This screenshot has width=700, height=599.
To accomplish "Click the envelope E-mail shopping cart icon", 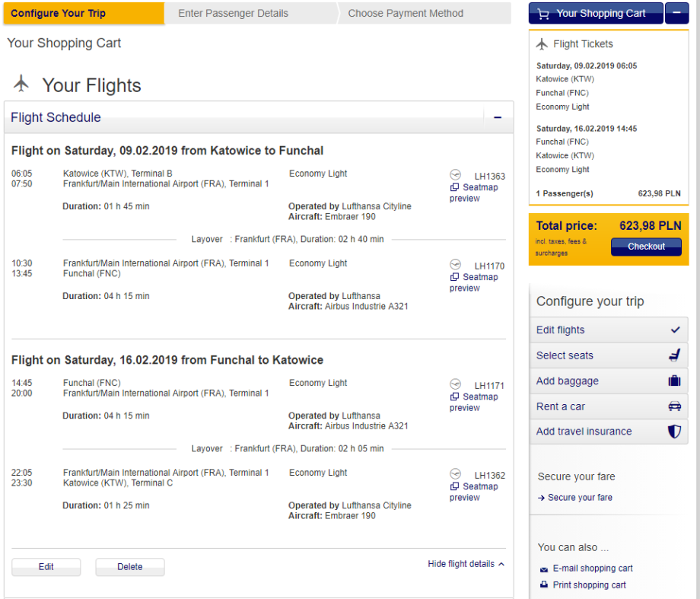I will (543, 569).
